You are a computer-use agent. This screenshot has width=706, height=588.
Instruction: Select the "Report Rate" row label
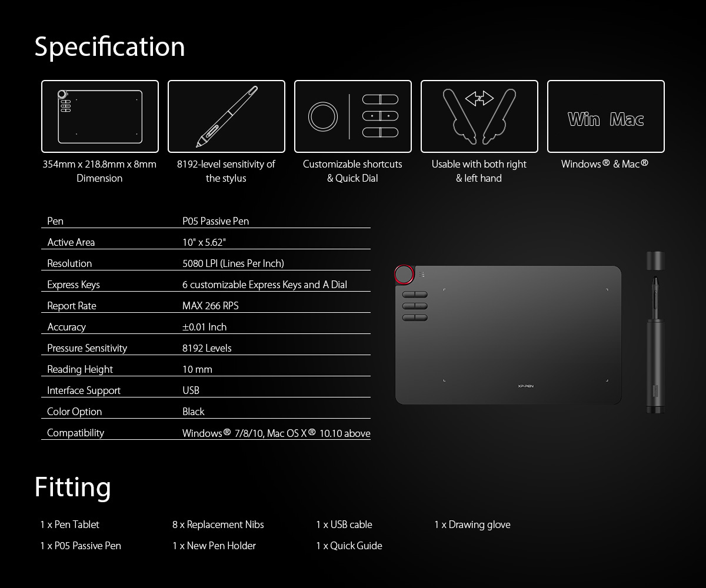point(72,306)
